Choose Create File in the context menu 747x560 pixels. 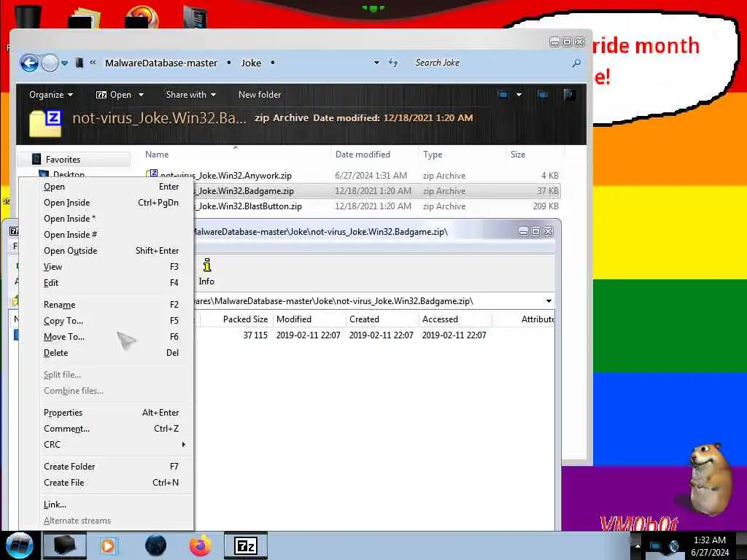click(x=111, y=483)
